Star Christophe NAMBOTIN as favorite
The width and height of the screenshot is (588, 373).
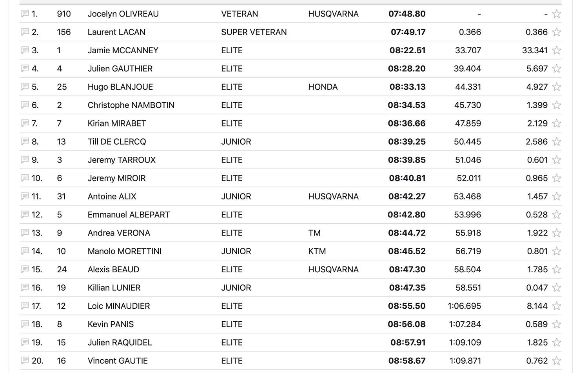tap(556, 105)
